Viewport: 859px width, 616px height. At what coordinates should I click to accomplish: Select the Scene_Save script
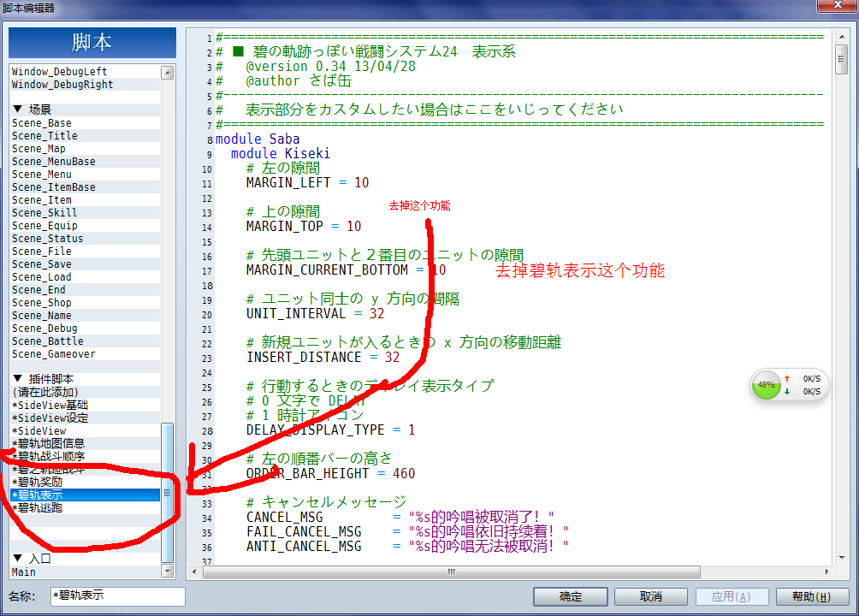point(85,264)
